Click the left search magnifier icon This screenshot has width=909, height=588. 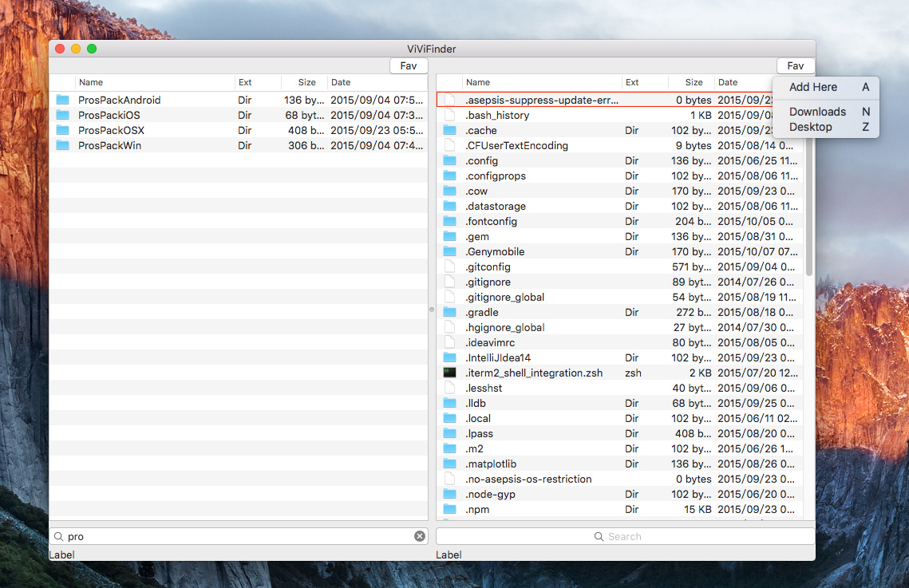58,536
